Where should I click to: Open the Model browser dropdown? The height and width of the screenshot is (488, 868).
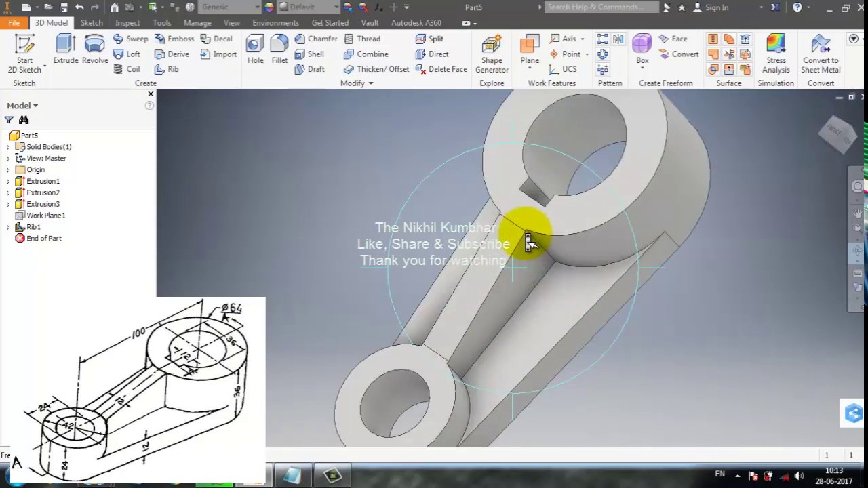(x=22, y=106)
